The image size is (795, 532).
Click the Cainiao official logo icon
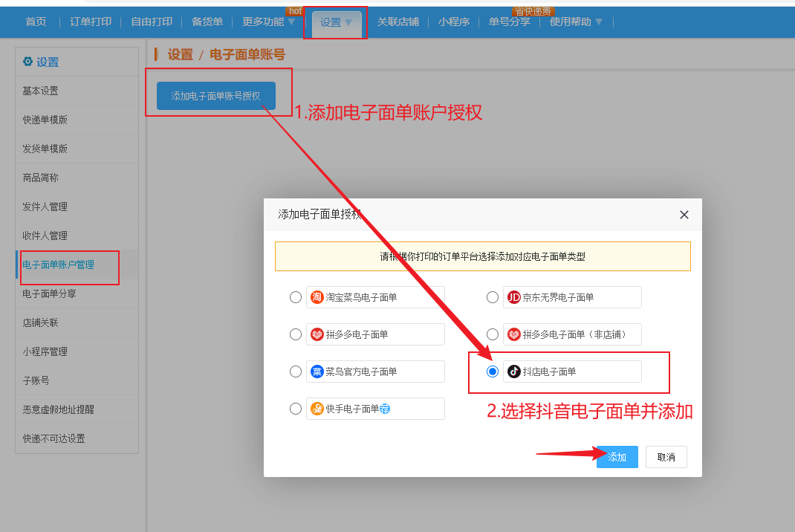pyautogui.click(x=317, y=372)
